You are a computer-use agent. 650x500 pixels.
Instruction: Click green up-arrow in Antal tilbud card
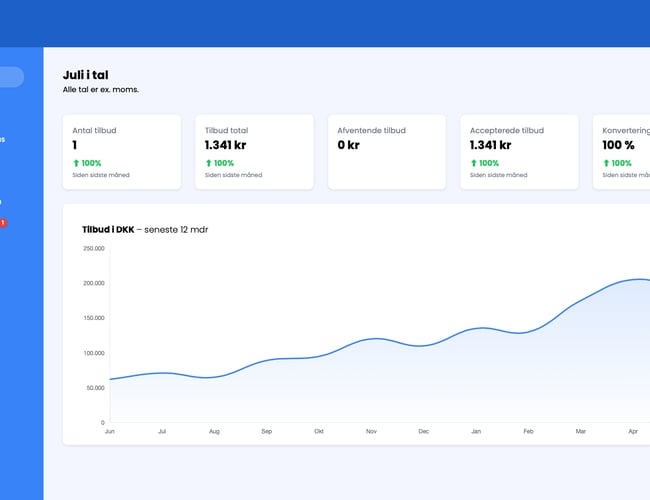pos(76,163)
